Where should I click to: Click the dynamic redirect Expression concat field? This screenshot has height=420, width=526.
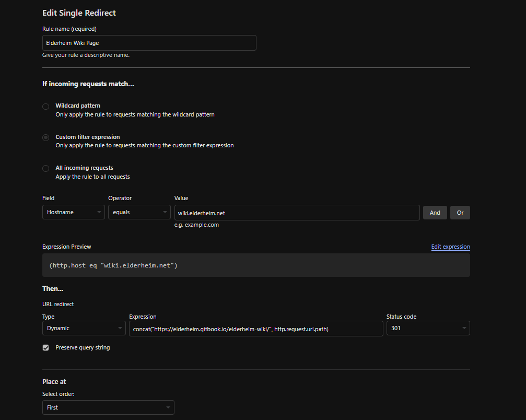tap(256, 328)
